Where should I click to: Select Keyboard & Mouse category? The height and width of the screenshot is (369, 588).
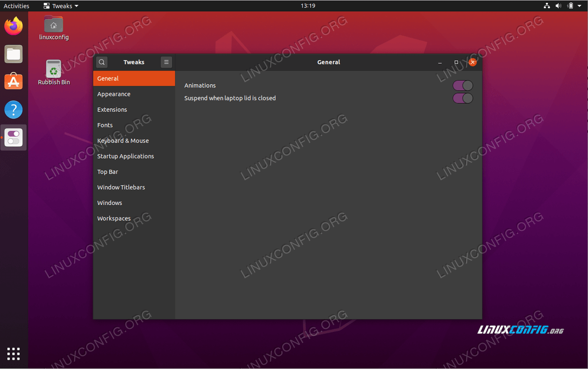tap(134, 141)
